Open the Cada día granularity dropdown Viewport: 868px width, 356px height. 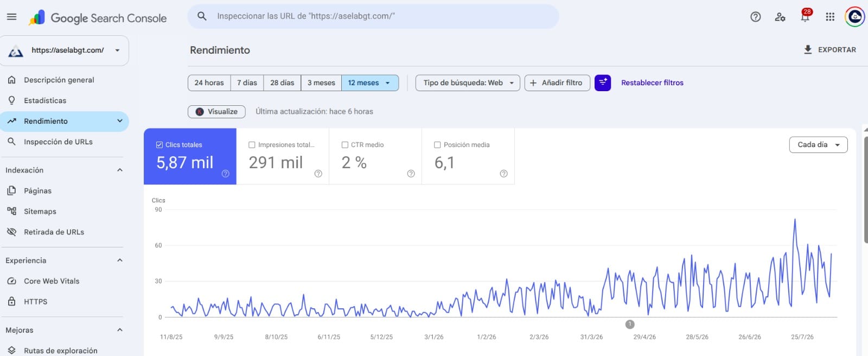click(x=818, y=144)
